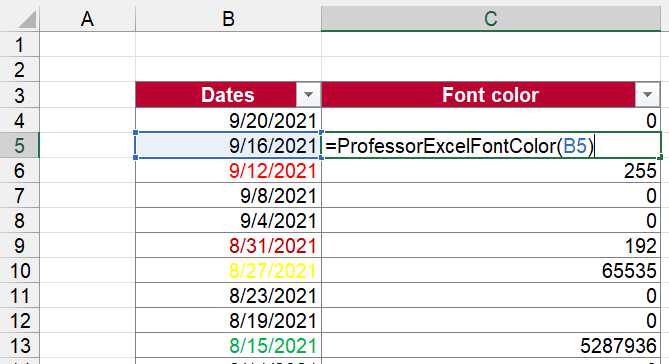Select row 7 header
The width and height of the screenshot is (669, 364).
pos(19,195)
